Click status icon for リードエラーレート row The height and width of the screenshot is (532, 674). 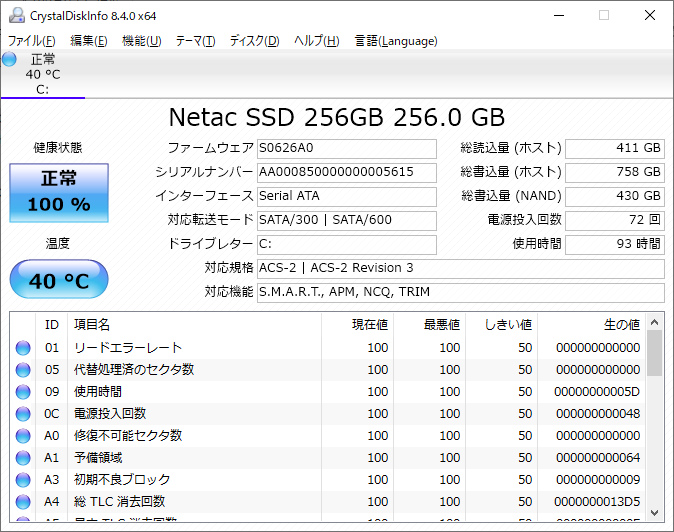point(23,348)
